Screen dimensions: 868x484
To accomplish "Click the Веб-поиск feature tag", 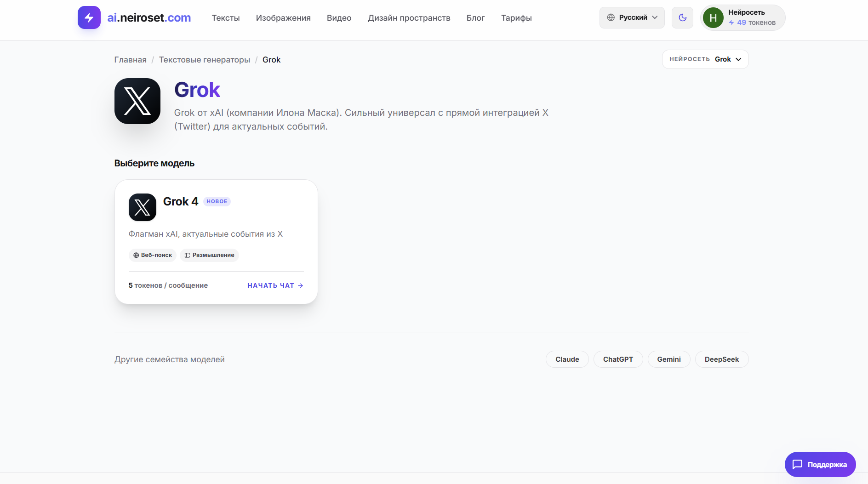I will 153,255.
